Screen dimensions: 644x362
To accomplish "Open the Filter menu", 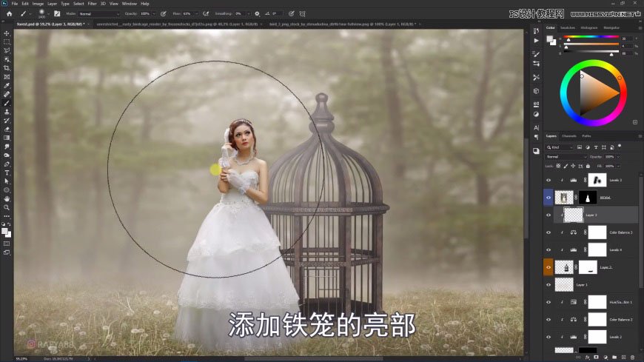I will (92, 3).
